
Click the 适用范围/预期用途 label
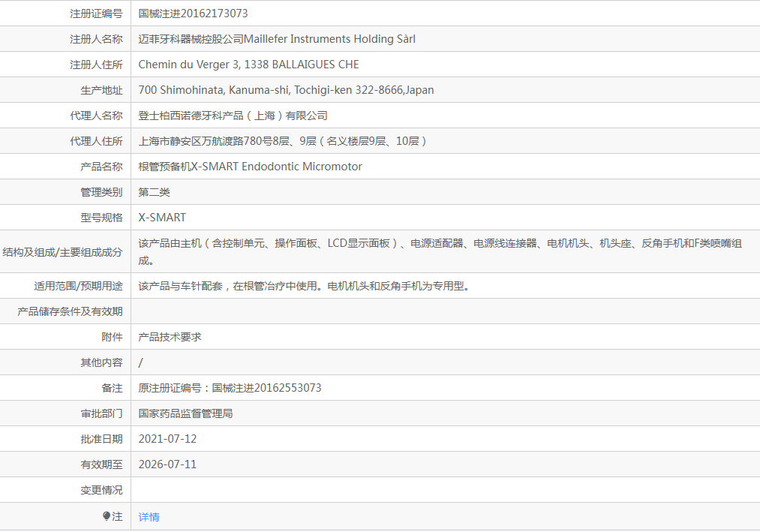[x=78, y=286]
